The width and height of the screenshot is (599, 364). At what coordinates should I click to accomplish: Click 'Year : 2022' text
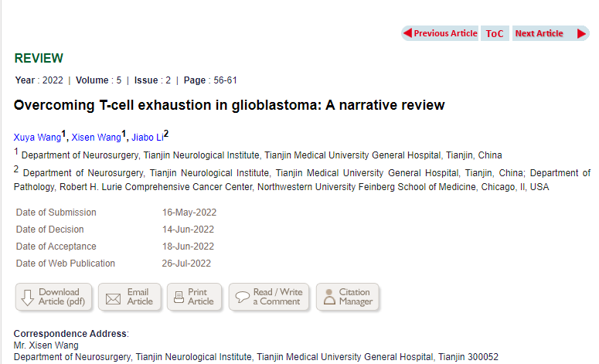point(39,80)
